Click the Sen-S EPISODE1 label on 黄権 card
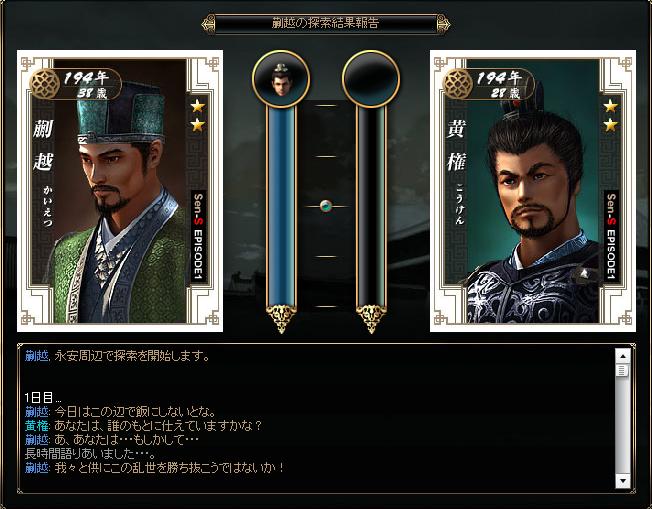 [x=611, y=236]
